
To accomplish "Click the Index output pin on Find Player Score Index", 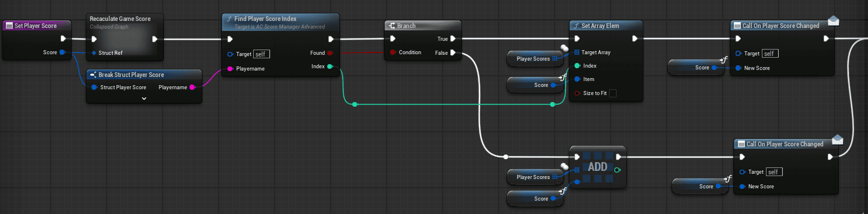I will click(330, 66).
